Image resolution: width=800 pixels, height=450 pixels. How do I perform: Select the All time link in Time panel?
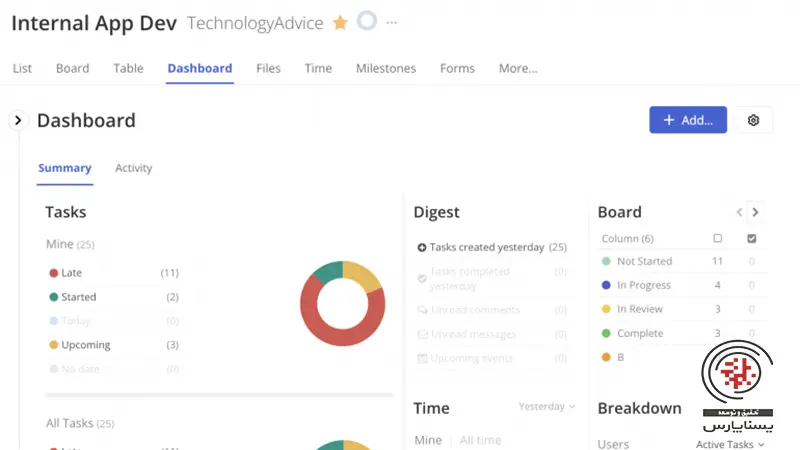481,440
